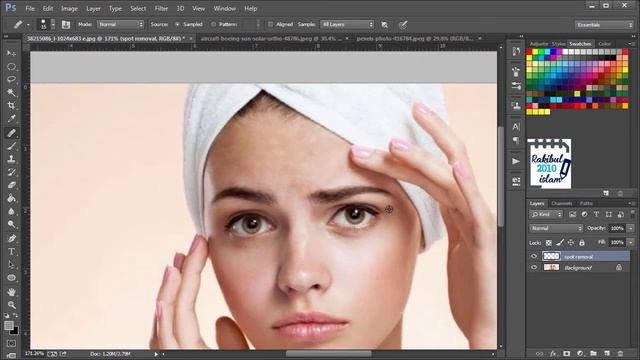Image resolution: width=640 pixels, height=360 pixels.
Task: Open the Clone Source panel icon
Action: [516, 106]
